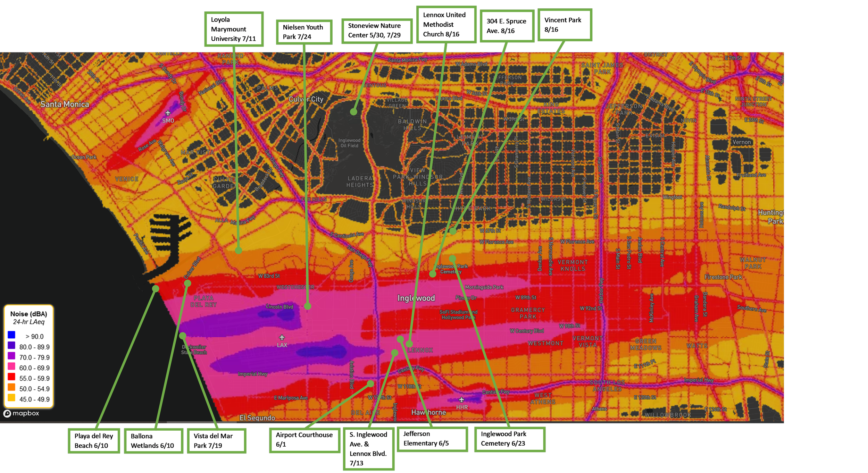The width and height of the screenshot is (868, 473).
Task: Click the blue >90.0 legend swatch
Action: click(11, 335)
